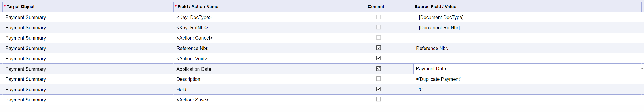644x112 pixels.
Task: Enable Commit for Description row
Action: (379, 79)
